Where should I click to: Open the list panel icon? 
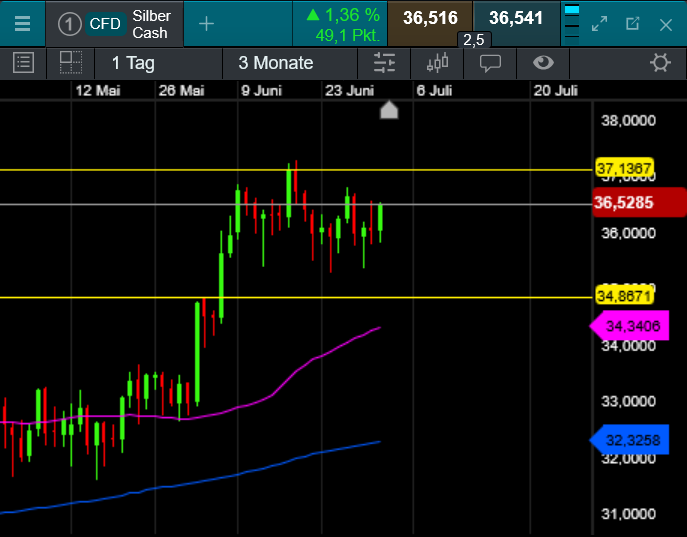point(23,63)
